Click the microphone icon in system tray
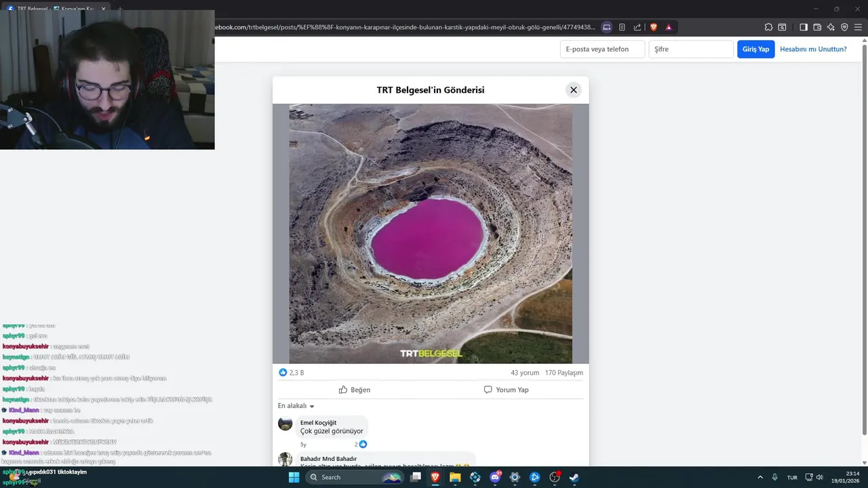Screen dimensions: 868x488 click(774, 477)
